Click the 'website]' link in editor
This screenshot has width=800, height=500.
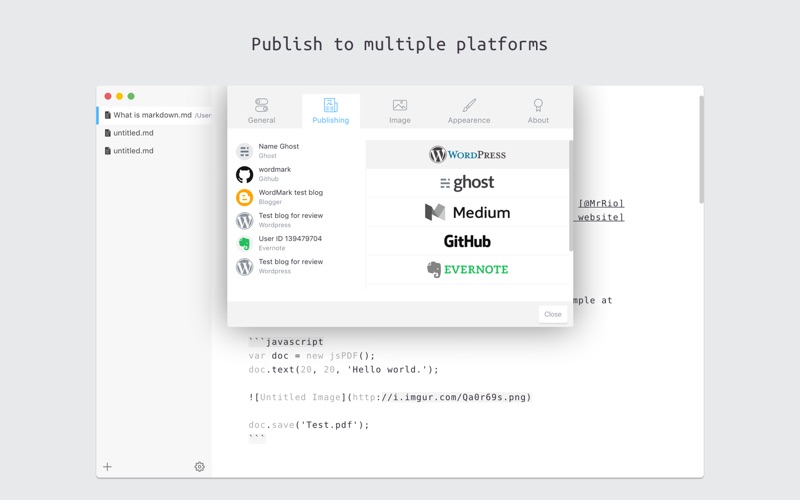pos(599,217)
